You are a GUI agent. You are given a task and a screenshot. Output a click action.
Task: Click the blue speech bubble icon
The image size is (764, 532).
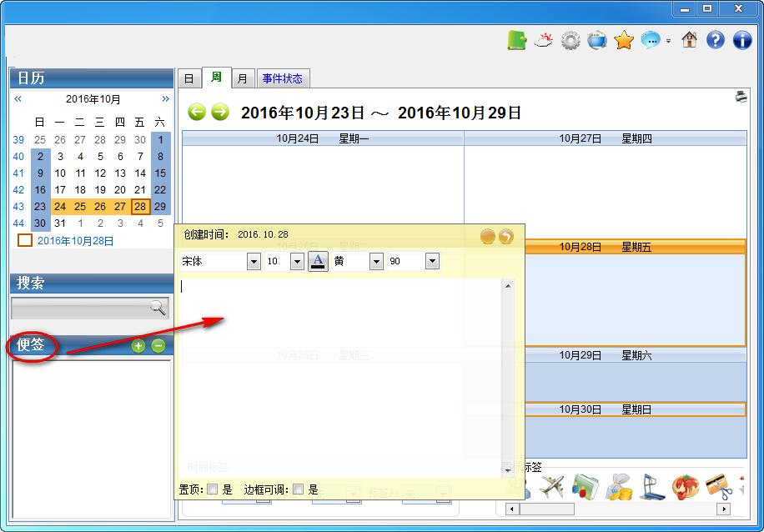tap(651, 40)
